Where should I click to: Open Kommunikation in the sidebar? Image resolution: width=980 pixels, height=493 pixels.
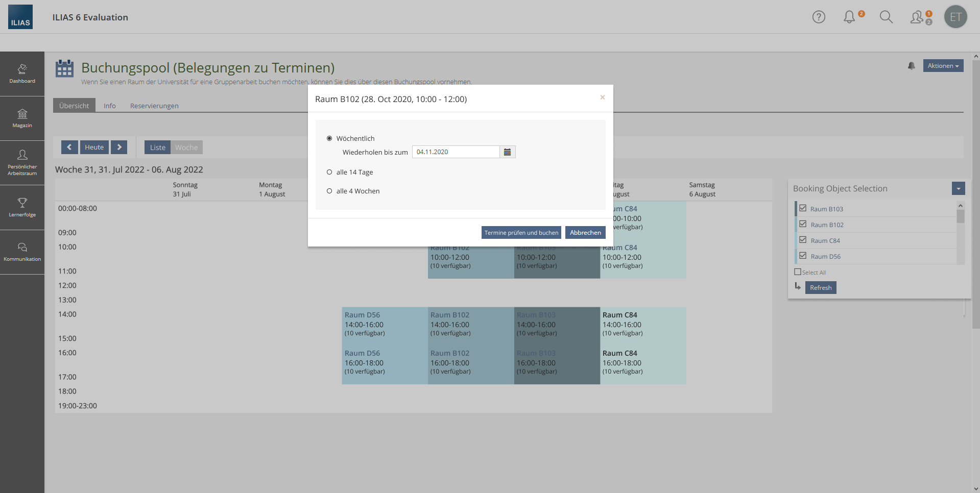point(22,252)
